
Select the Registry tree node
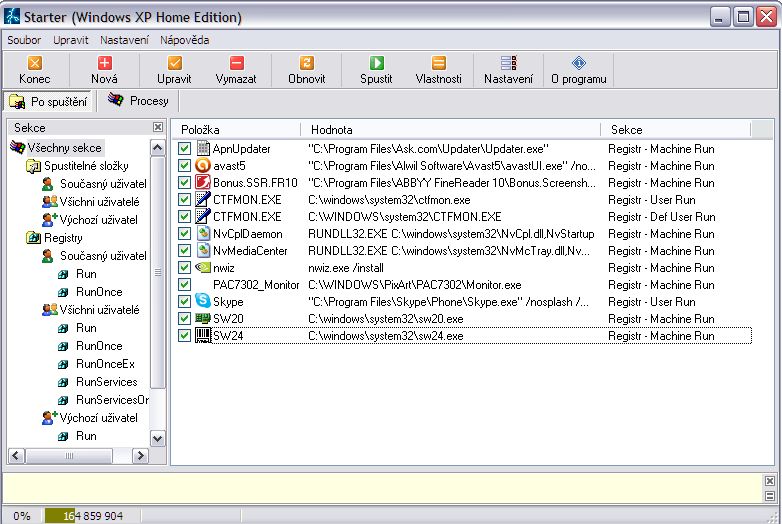coord(63,238)
